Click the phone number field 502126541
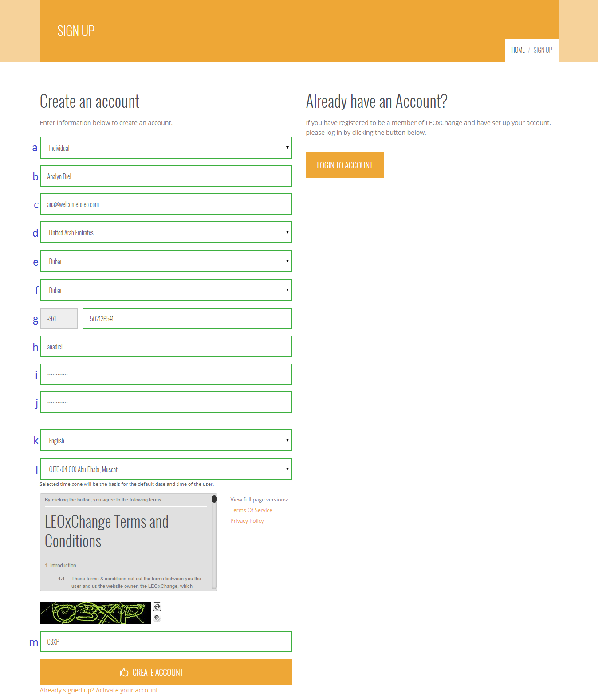The height and width of the screenshot is (700, 598). pos(187,318)
